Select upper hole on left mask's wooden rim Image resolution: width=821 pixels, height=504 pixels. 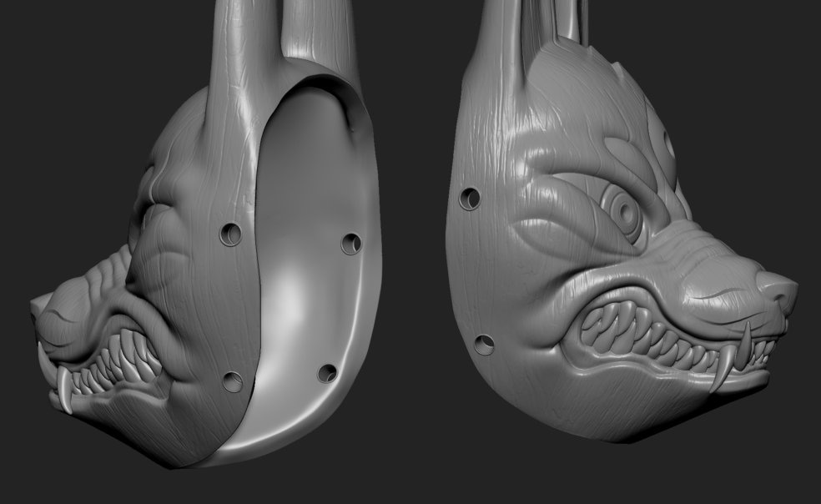click(x=231, y=234)
